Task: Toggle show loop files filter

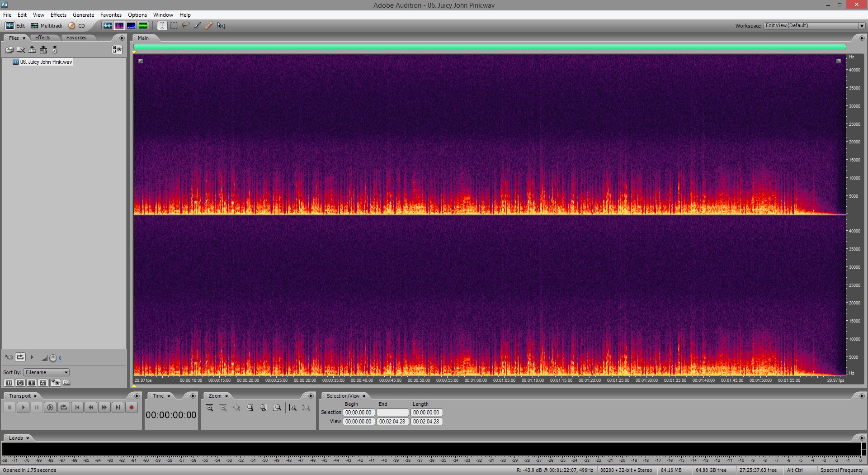Action: (x=20, y=383)
